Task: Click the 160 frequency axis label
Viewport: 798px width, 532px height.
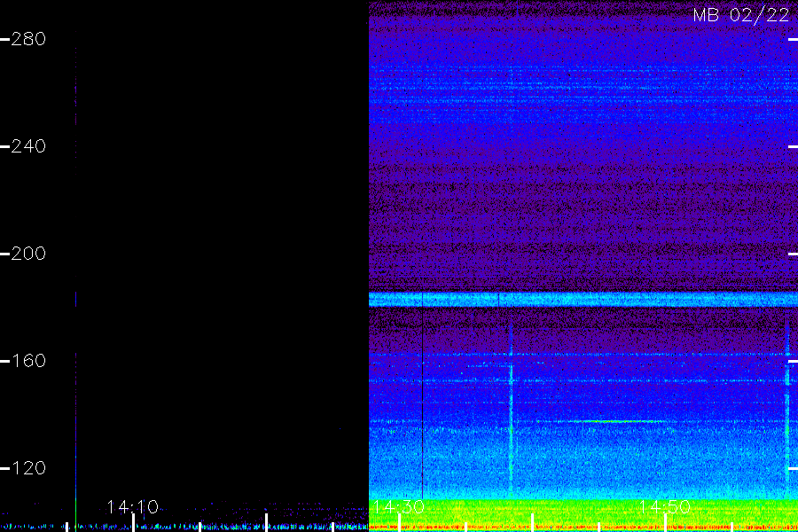Action: tap(28, 361)
